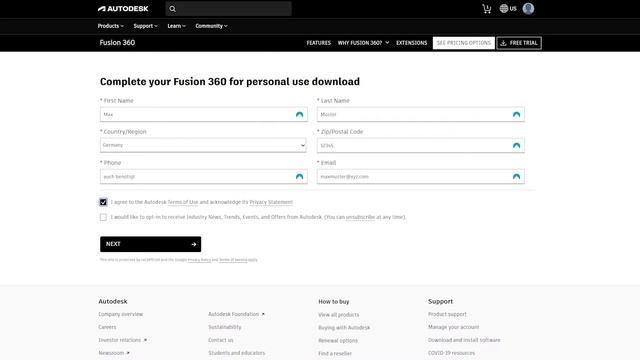Viewport: 640px width, 360px height.
Task: Open the user profile avatar
Action: click(528, 9)
